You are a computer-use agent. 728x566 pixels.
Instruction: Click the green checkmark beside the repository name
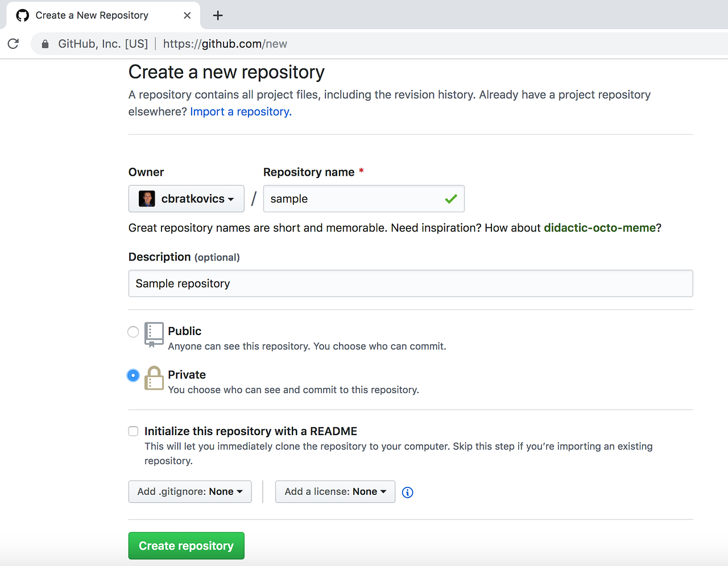tap(450, 199)
